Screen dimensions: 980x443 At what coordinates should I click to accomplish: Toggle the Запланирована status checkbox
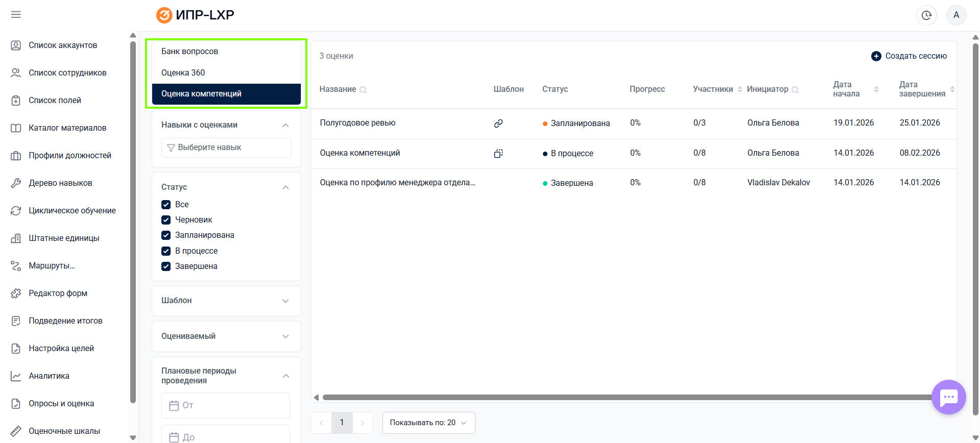[x=166, y=235]
